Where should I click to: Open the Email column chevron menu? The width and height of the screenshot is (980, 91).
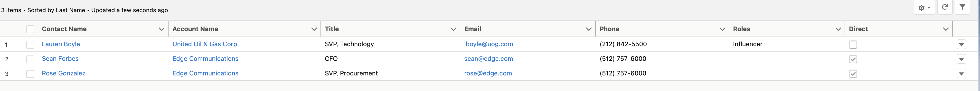click(x=589, y=29)
